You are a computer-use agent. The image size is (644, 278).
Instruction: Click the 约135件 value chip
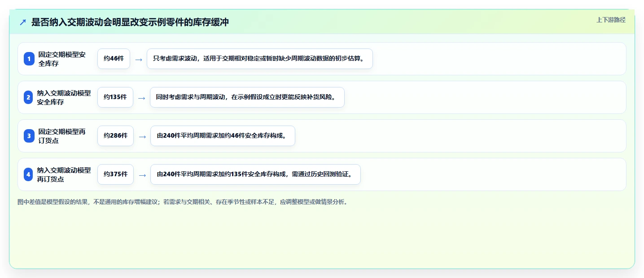point(115,97)
